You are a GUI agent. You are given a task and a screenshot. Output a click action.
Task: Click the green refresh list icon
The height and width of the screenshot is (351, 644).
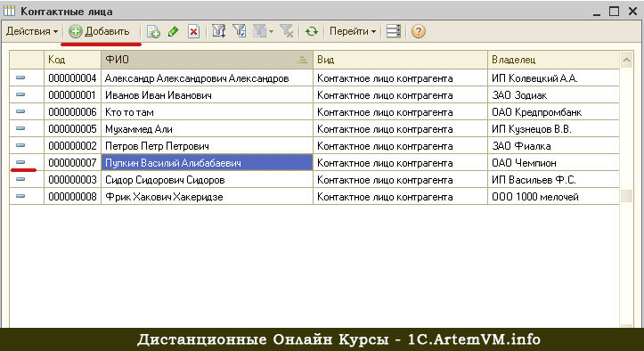click(x=312, y=32)
